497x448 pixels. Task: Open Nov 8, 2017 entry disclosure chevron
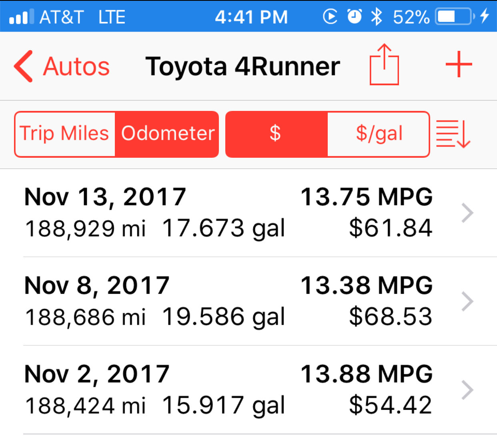[x=467, y=301]
